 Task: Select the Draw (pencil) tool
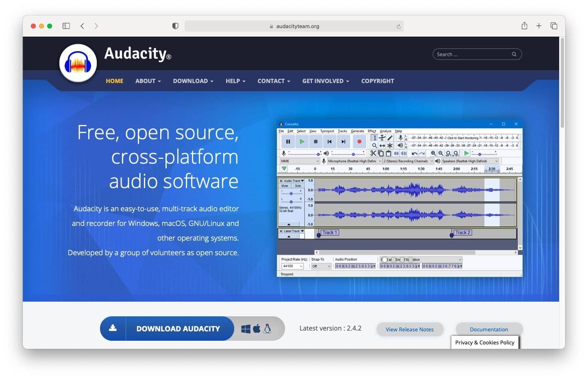click(390, 138)
